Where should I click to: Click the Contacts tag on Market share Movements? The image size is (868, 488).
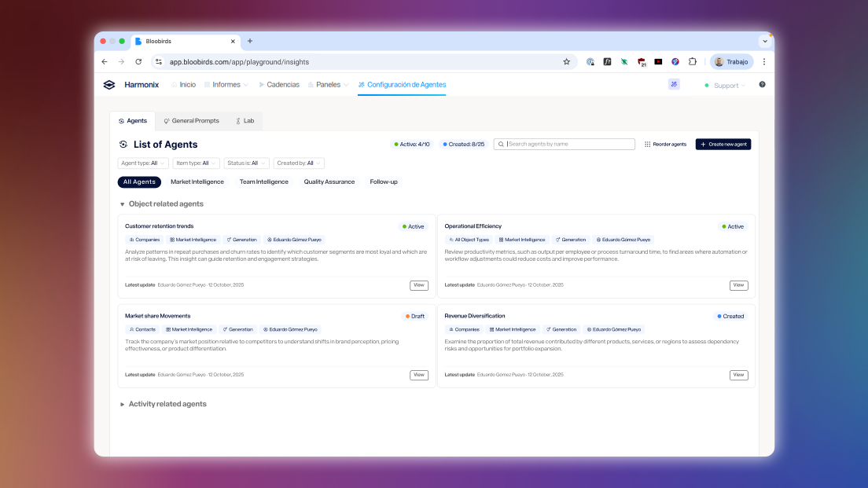tap(142, 330)
